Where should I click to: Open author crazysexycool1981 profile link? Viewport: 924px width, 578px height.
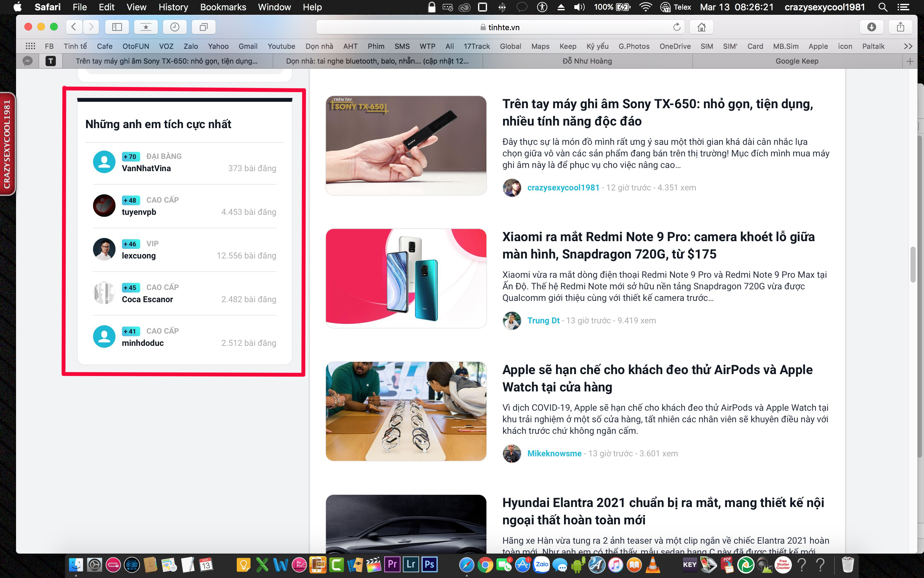pos(563,188)
